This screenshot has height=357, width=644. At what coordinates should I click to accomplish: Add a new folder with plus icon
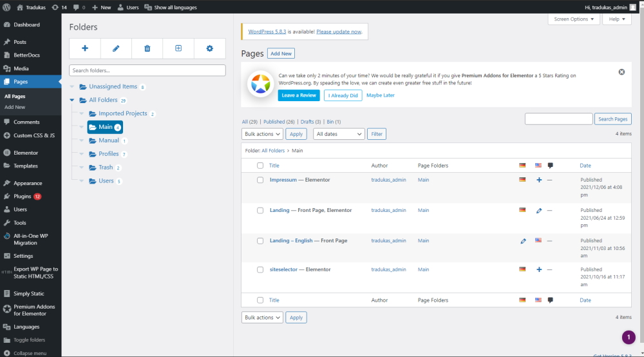tap(85, 48)
